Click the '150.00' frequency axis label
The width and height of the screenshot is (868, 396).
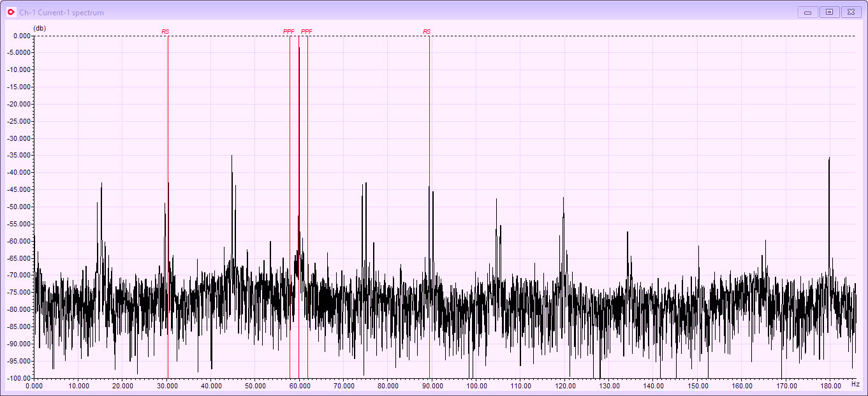(698, 386)
